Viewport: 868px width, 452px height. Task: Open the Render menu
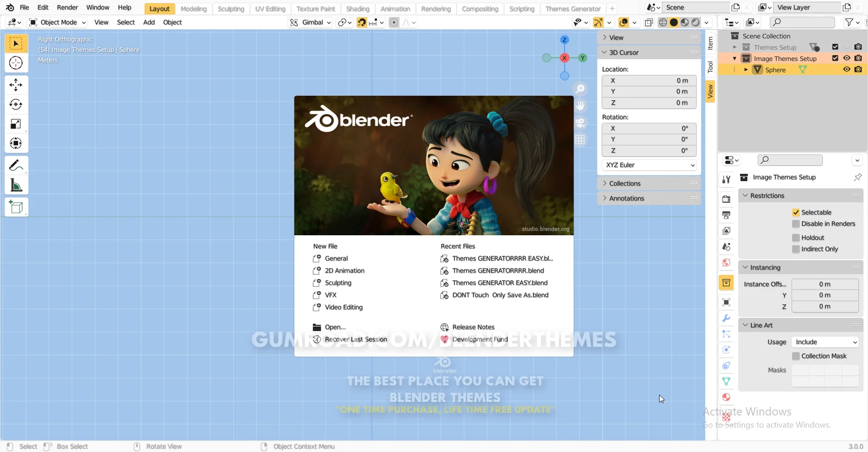(67, 8)
